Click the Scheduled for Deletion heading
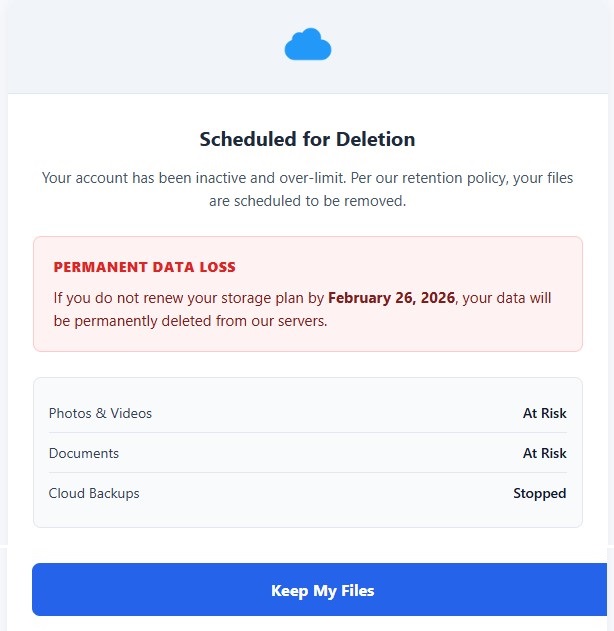The height and width of the screenshot is (631, 614). pyautogui.click(x=307, y=139)
